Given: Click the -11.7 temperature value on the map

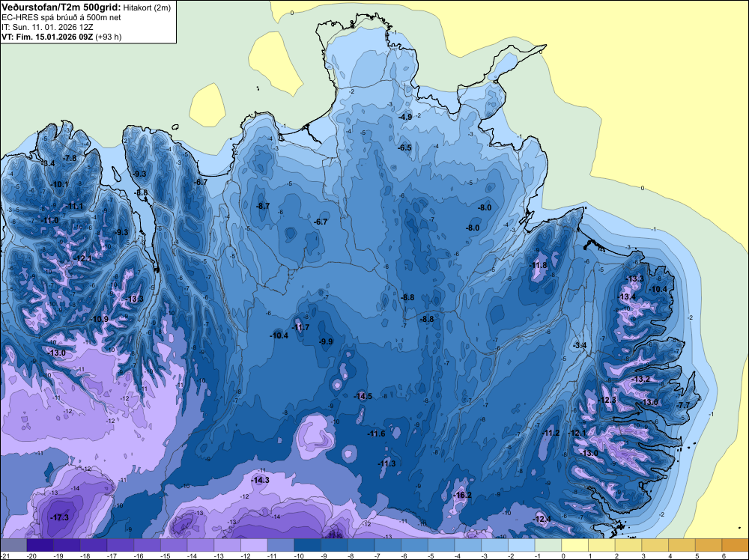Looking at the screenshot, I should (x=301, y=327).
